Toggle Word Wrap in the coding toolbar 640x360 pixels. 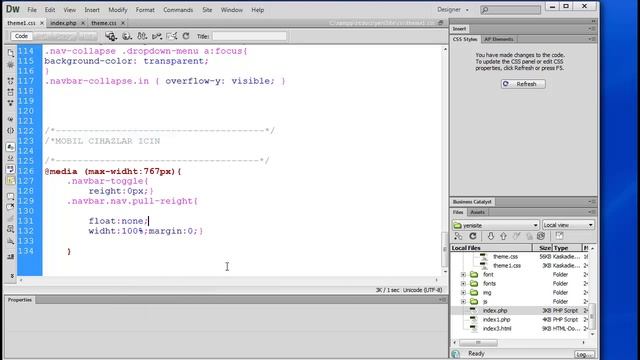[x=11, y=169]
